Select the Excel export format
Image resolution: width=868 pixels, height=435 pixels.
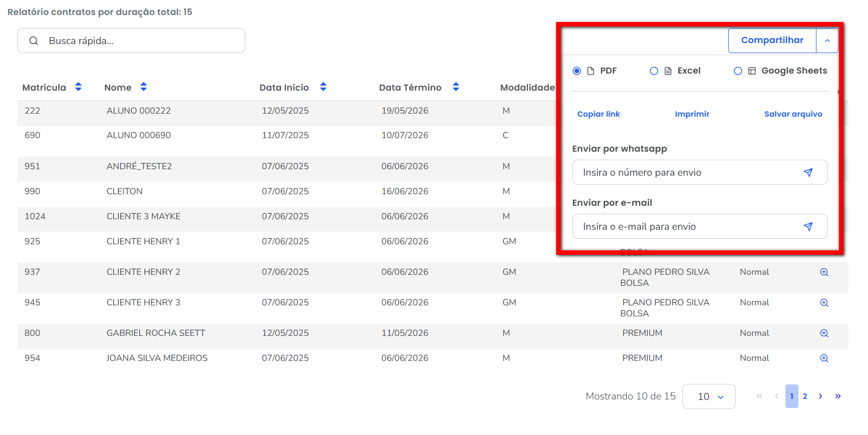[x=654, y=71]
